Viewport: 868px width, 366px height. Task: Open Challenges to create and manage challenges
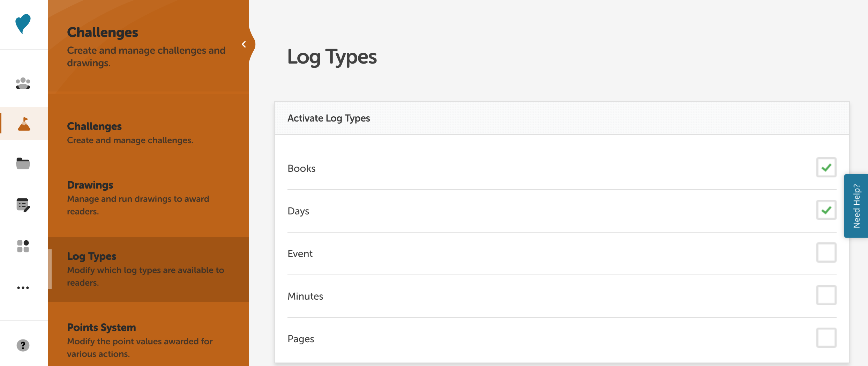(x=94, y=126)
